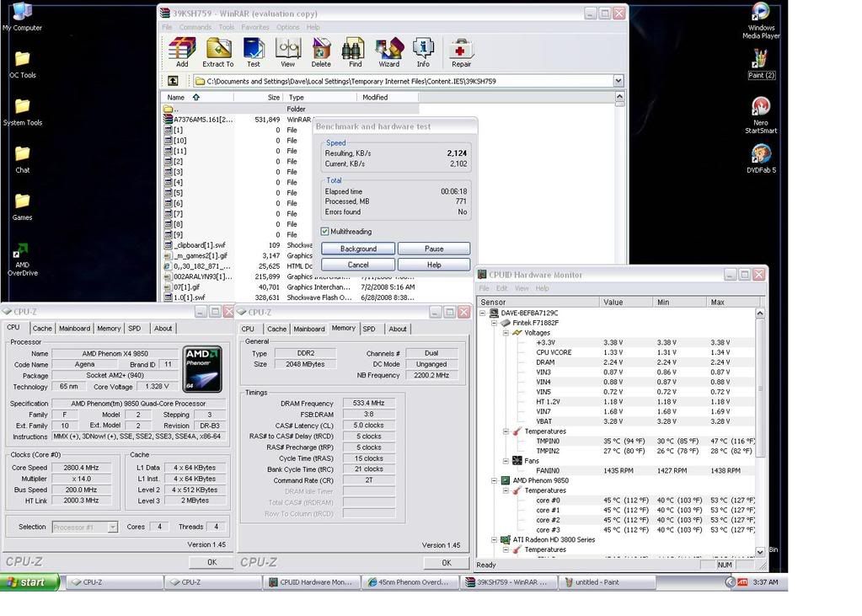The image size is (862, 616).
Task: Click the Core Speed value field
Action: [81, 468]
